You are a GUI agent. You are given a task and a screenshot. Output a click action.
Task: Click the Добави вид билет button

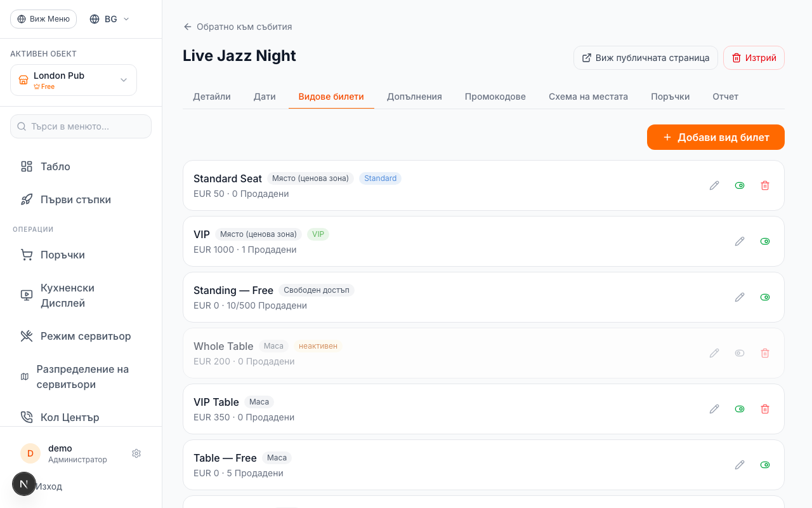point(716,137)
